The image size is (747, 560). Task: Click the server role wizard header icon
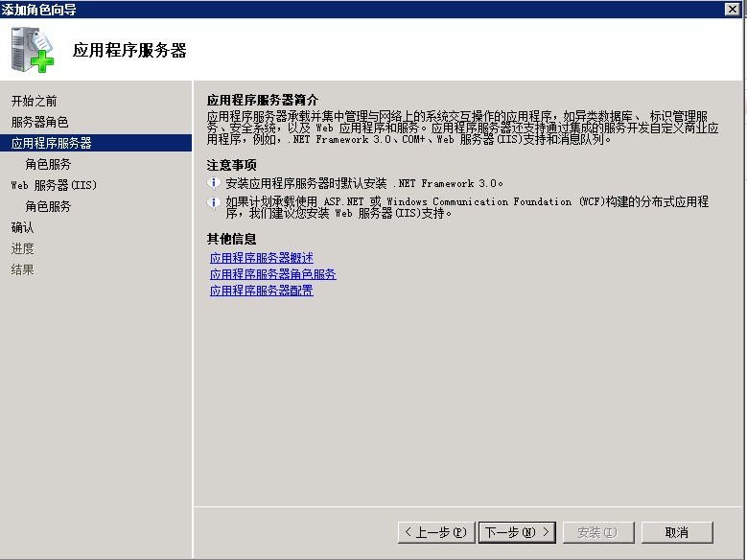click(x=33, y=50)
